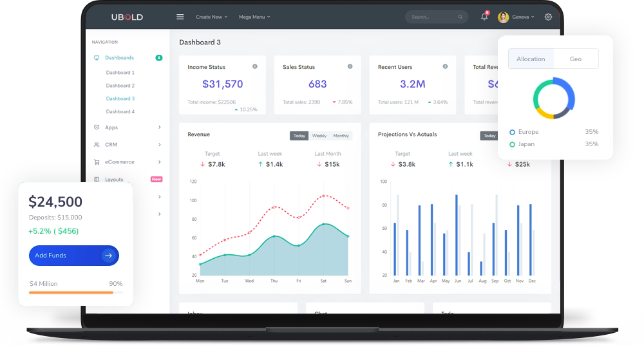Click the Dashboard 3 page heading
This screenshot has width=644, height=347.
click(x=200, y=42)
